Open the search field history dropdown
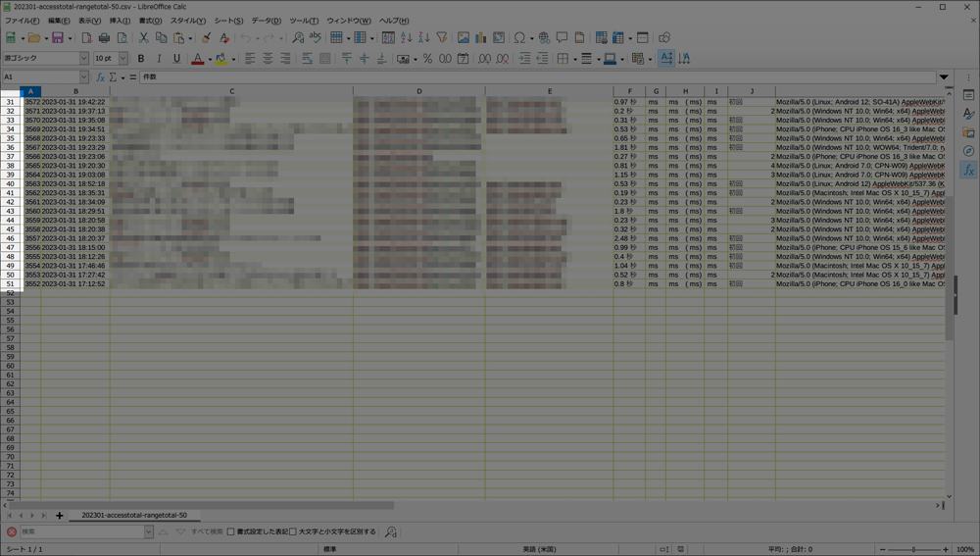The width and height of the screenshot is (980, 556). pos(148,531)
